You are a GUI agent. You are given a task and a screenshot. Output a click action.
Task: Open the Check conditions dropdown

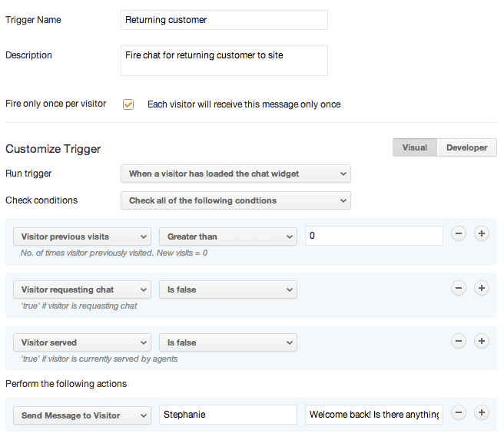[235, 200]
